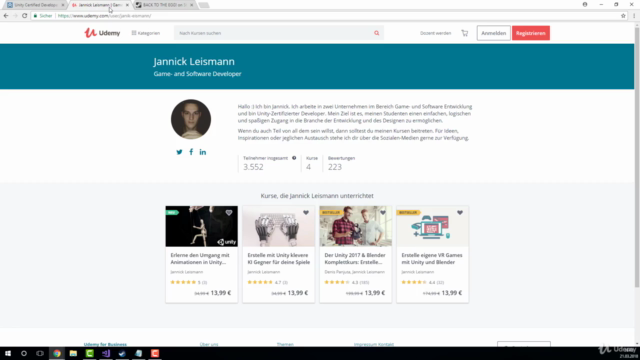Click the red search magnifier icon
640x360 pixels.
pyautogui.click(x=376, y=33)
